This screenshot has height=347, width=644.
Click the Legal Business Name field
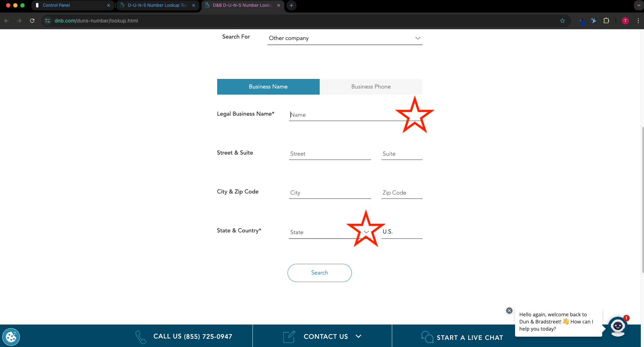coord(343,115)
